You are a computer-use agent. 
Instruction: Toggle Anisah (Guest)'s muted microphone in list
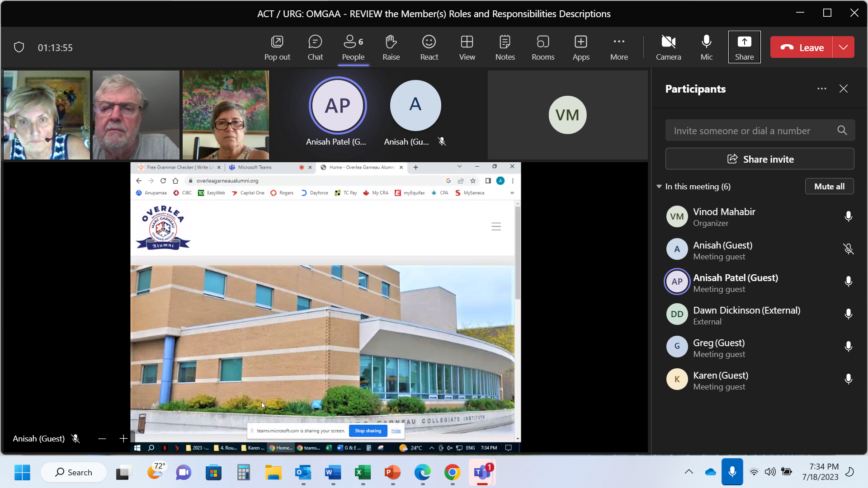pos(849,249)
